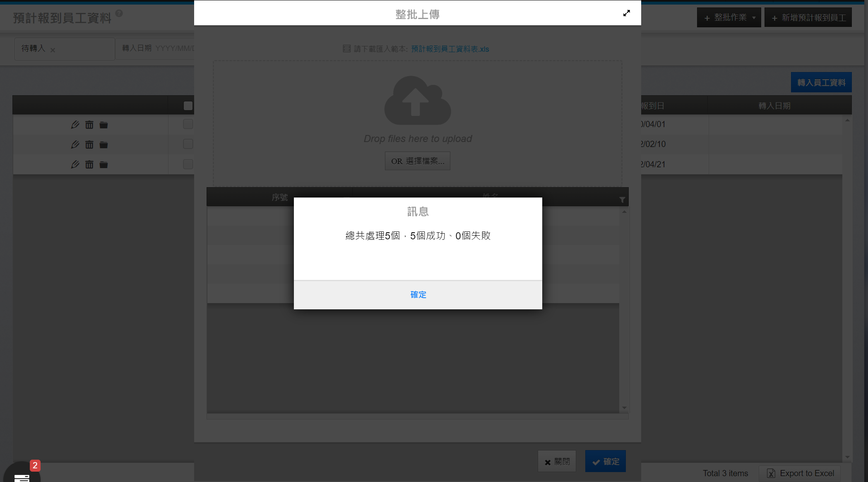Viewport: 868px width, 482px height.
Task: Click the edit pencil icon in first row
Action: [75, 125]
